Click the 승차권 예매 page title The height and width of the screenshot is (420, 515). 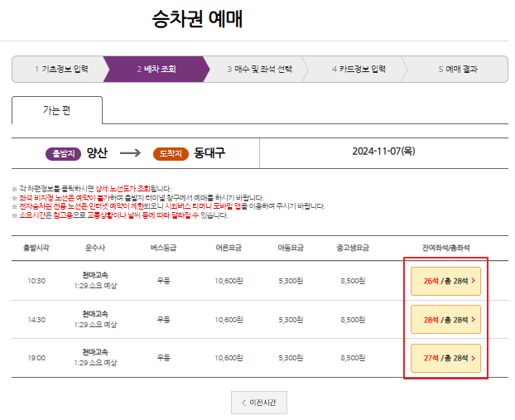[197, 19]
